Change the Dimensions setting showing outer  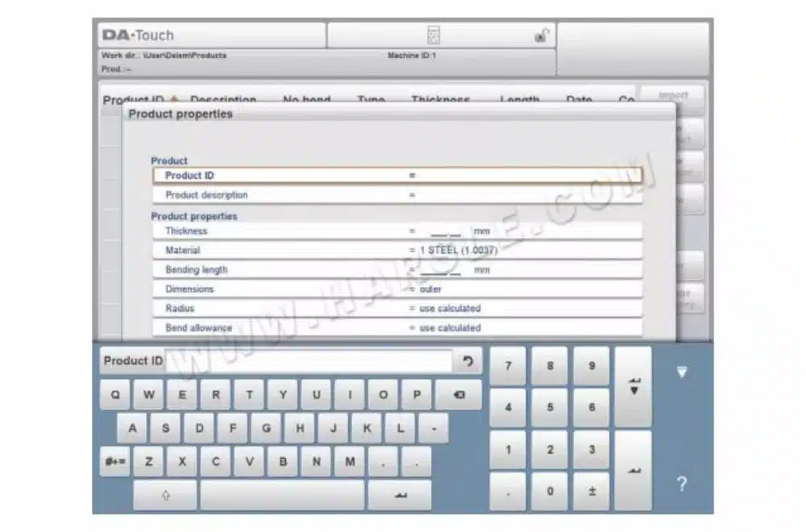pos(397,289)
